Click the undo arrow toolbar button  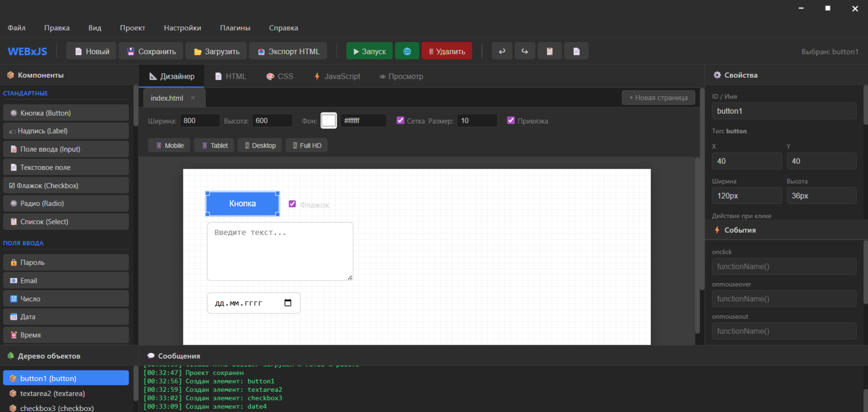[502, 51]
